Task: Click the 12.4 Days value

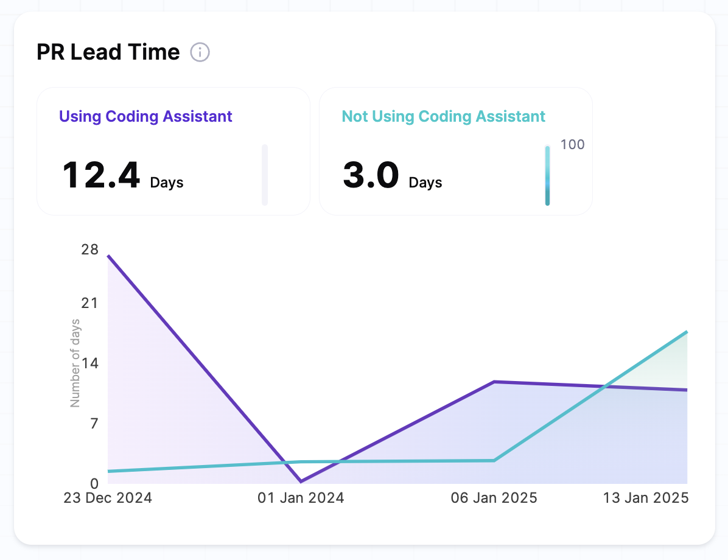Action: tap(122, 176)
